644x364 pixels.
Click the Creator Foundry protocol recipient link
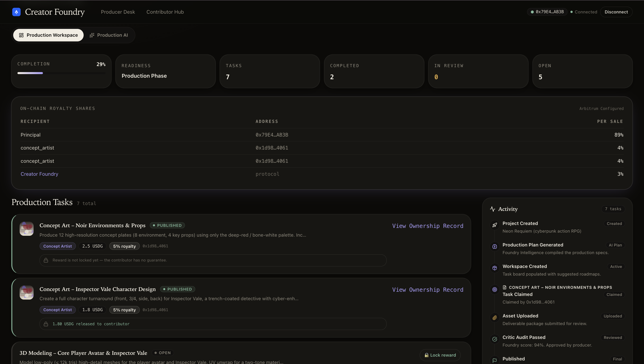(39, 174)
